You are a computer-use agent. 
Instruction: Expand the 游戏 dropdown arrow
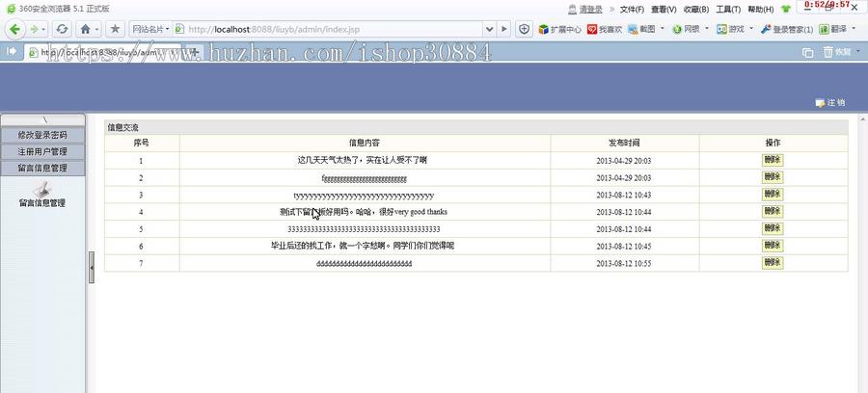(x=751, y=29)
